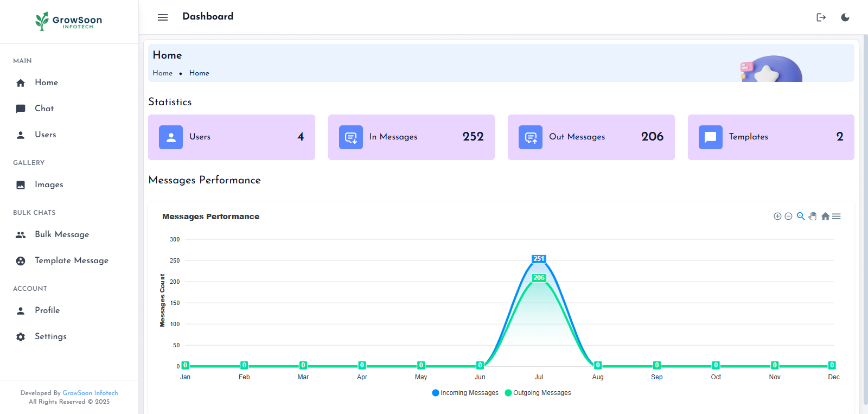Open Template Message from sidebar
The width and height of the screenshot is (868, 414).
coord(71,260)
